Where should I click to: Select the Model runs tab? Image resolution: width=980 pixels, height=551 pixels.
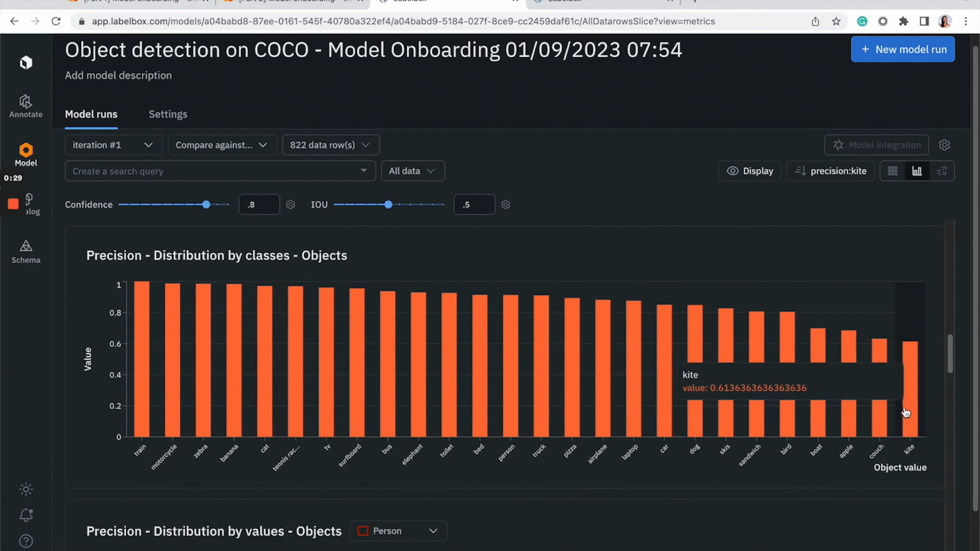(91, 114)
